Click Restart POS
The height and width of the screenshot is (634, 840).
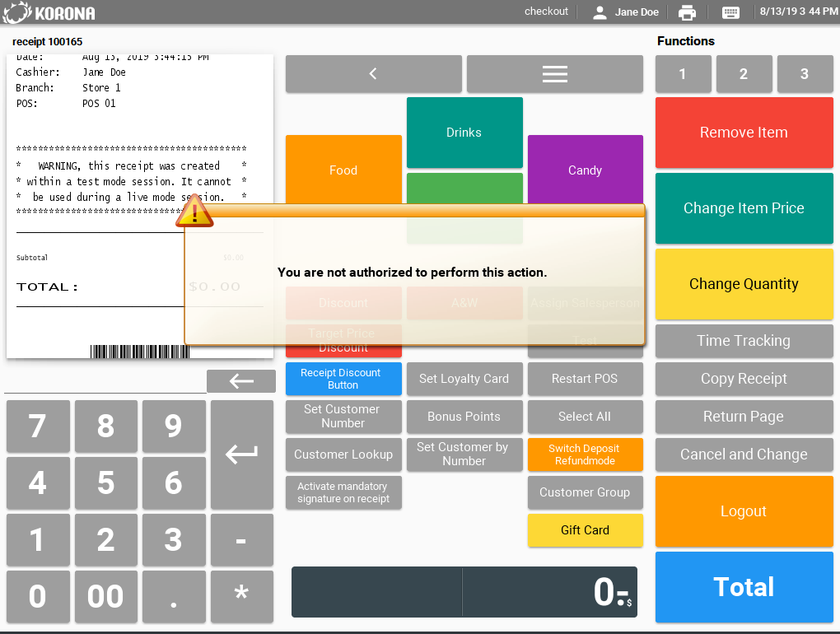[x=585, y=379]
